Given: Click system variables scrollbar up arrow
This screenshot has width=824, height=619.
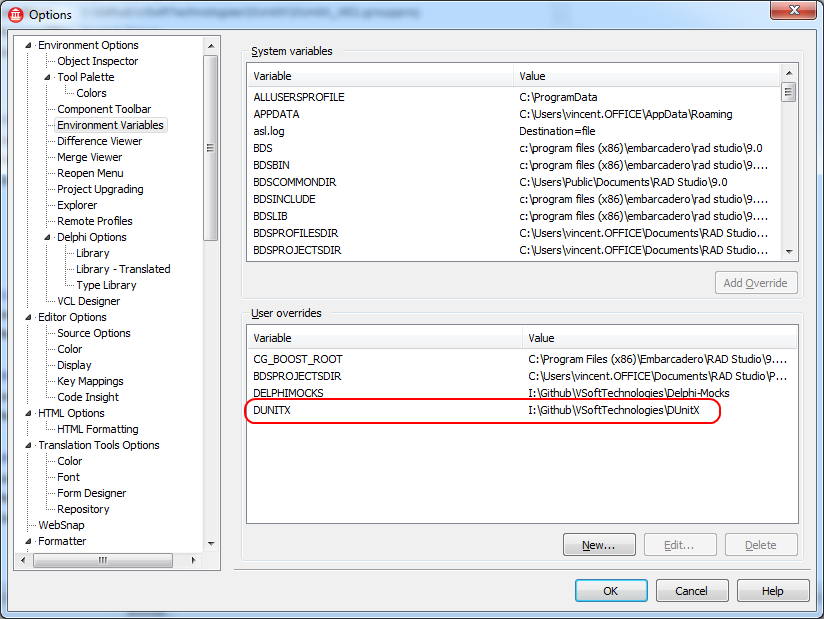Looking at the screenshot, I should (789, 73).
